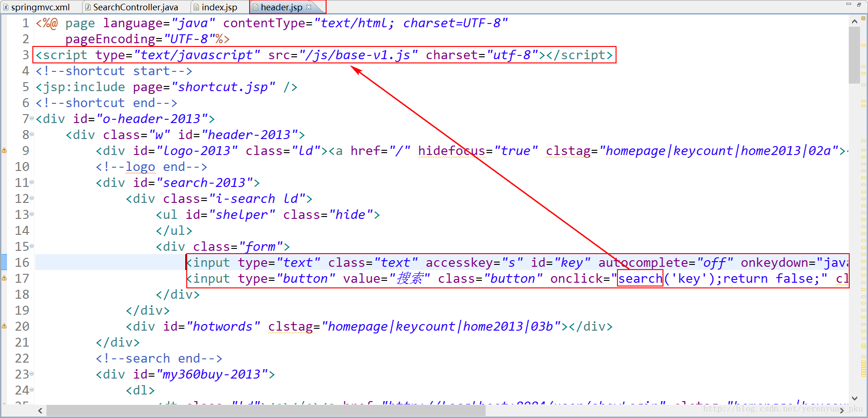Click the Java file icon on SearchController.java tab
Image resolution: width=868 pixels, height=418 pixels.
click(88, 7)
